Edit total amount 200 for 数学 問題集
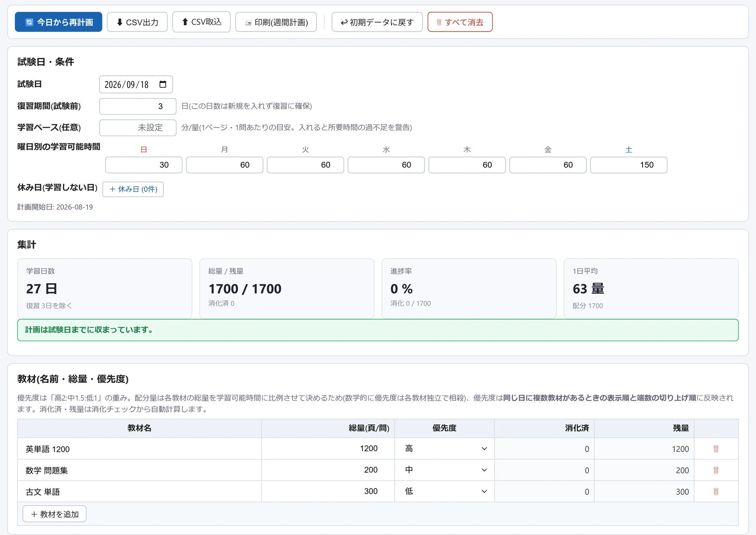Image resolution: width=756 pixels, height=535 pixels. click(x=328, y=470)
